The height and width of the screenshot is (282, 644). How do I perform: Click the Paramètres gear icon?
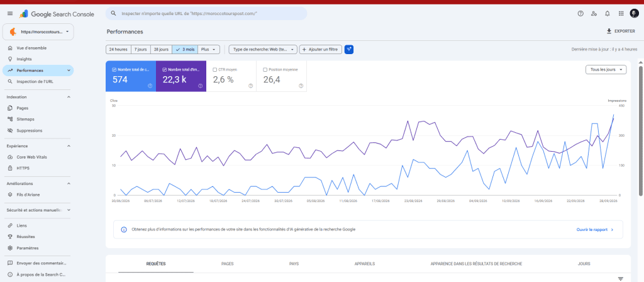[x=10, y=248]
